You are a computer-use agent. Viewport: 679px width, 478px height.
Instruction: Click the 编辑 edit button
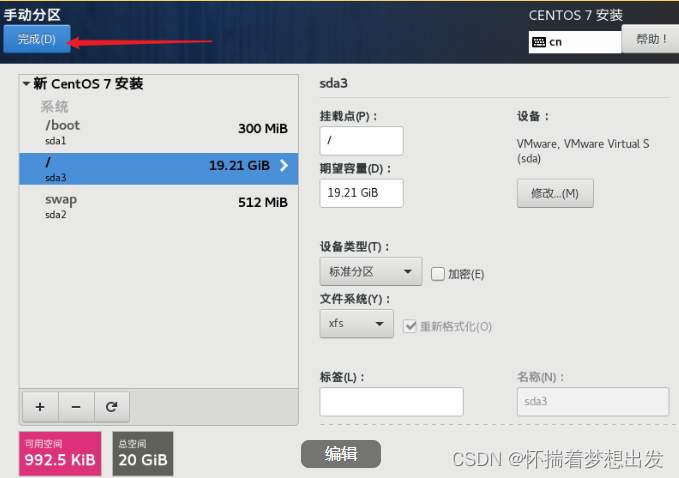[341, 454]
